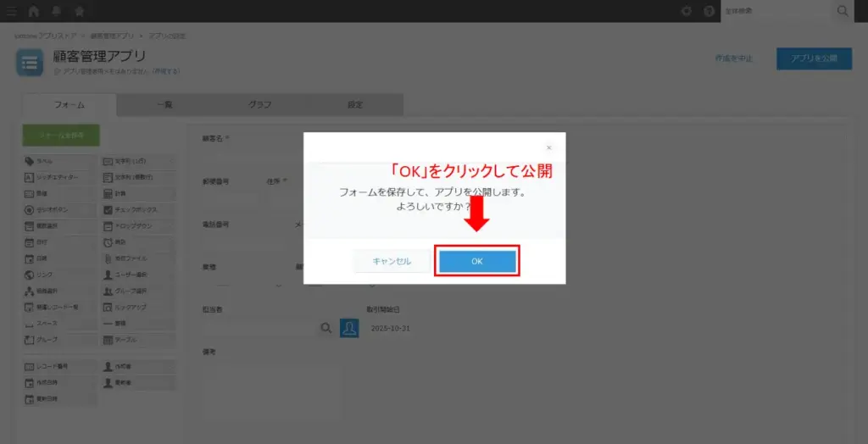Viewport: 868px width, 444px height.
Task: Select the リッチエディター field in the palette
Action: pyautogui.click(x=60, y=178)
